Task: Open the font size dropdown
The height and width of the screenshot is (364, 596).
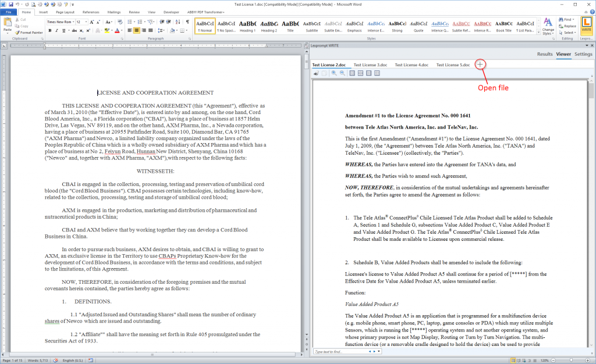Action: coord(86,22)
